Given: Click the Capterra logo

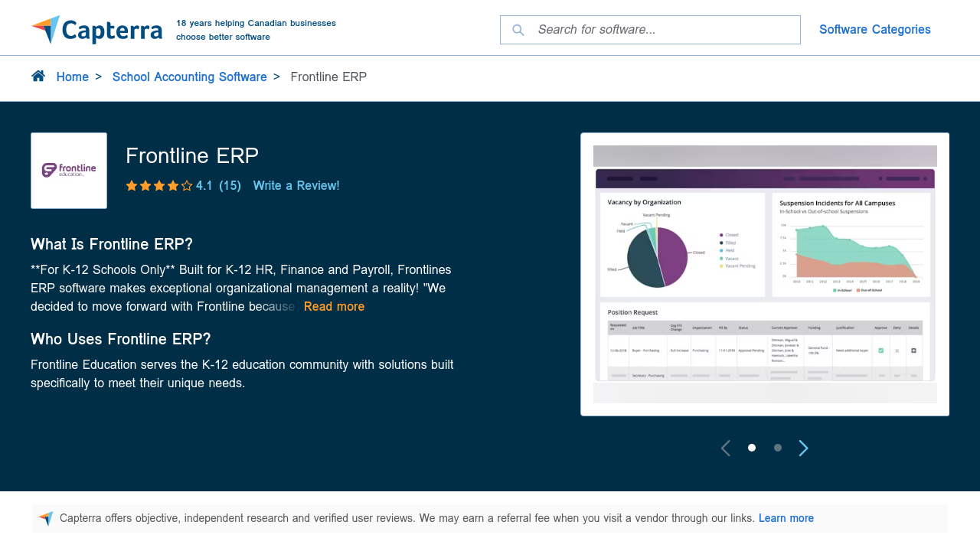Looking at the screenshot, I should click(x=96, y=30).
